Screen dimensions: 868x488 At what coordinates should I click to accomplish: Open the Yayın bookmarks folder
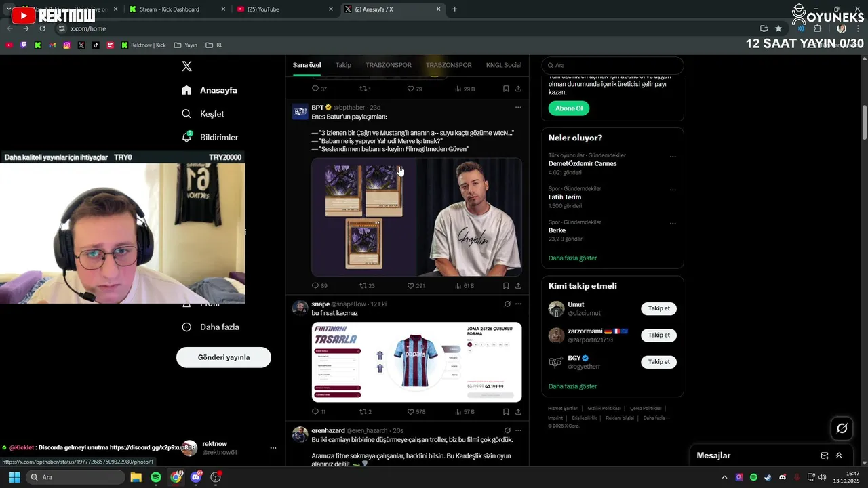[x=186, y=45]
